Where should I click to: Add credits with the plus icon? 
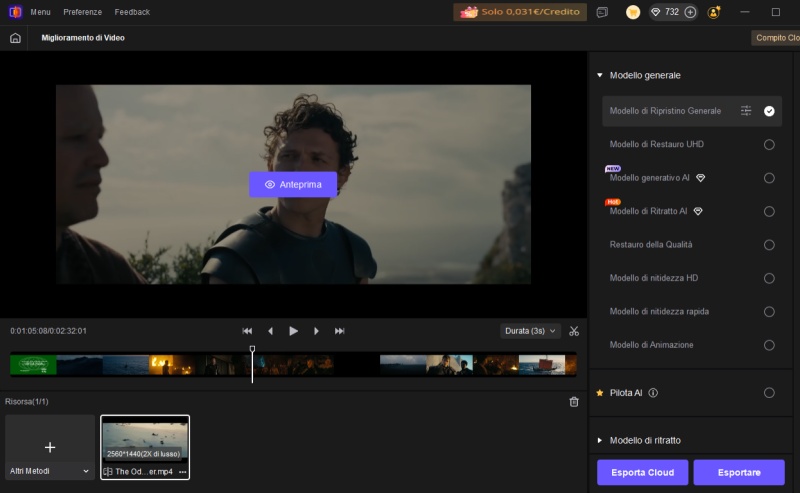(x=690, y=12)
